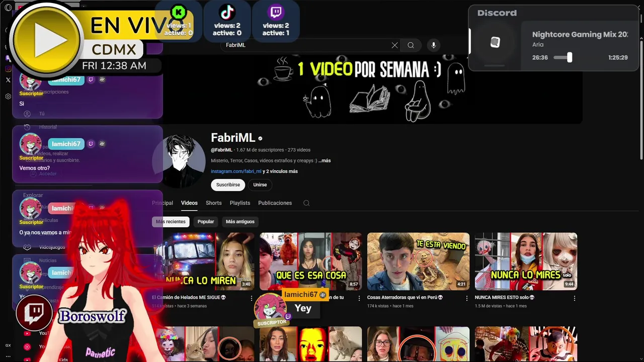Select the Popular filter chip

point(206,222)
